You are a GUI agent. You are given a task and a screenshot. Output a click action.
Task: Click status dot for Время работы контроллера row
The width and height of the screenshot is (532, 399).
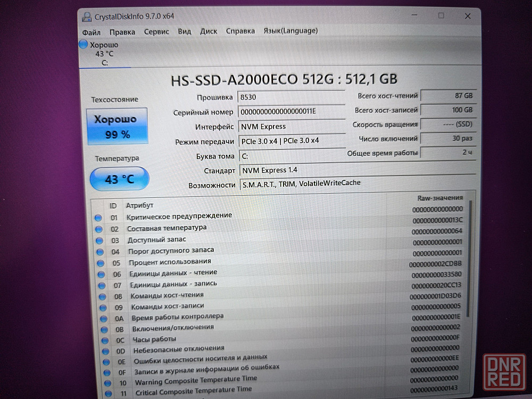pyautogui.click(x=104, y=319)
